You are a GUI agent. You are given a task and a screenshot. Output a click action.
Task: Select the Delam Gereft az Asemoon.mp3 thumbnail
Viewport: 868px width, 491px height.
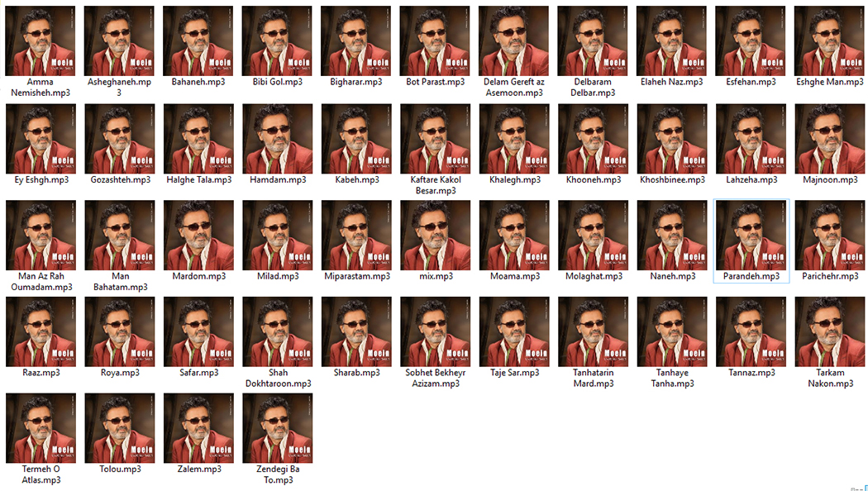click(x=514, y=41)
